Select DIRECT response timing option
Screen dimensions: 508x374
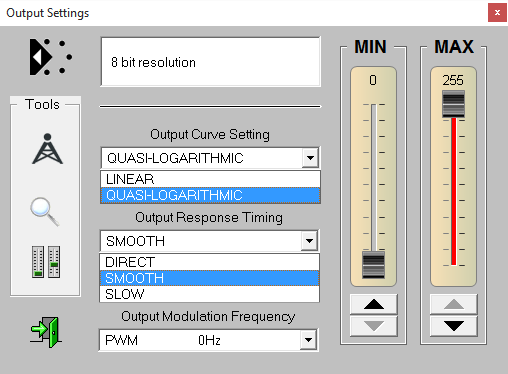tap(210, 262)
